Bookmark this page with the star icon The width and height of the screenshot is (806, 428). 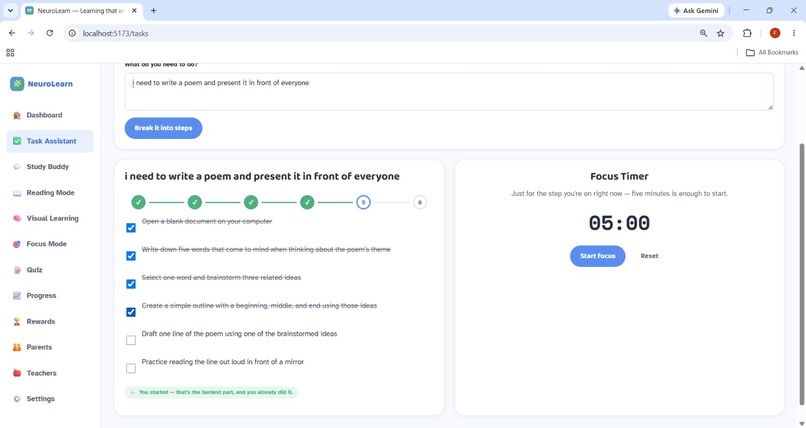pyautogui.click(x=721, y=33)
